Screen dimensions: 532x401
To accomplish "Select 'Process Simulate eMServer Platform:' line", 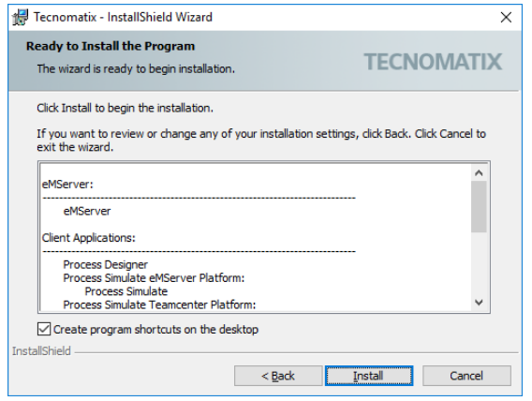I will coord(154,278).
